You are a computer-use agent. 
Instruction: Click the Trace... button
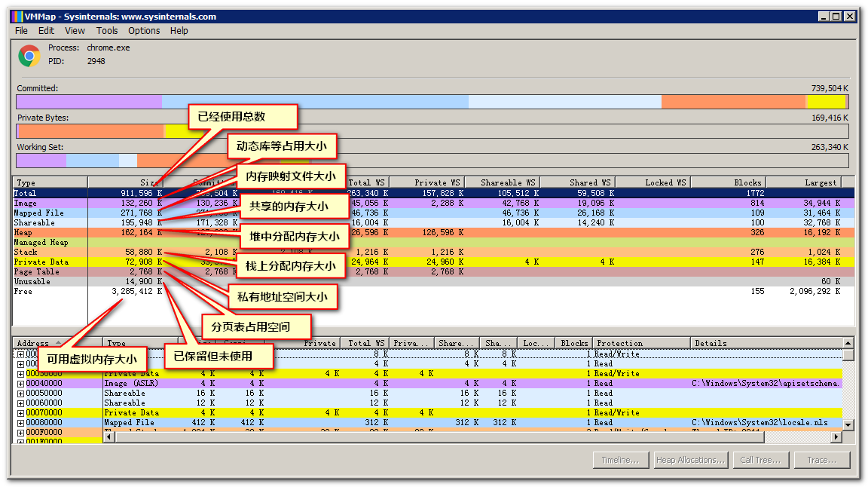(821, 460)
